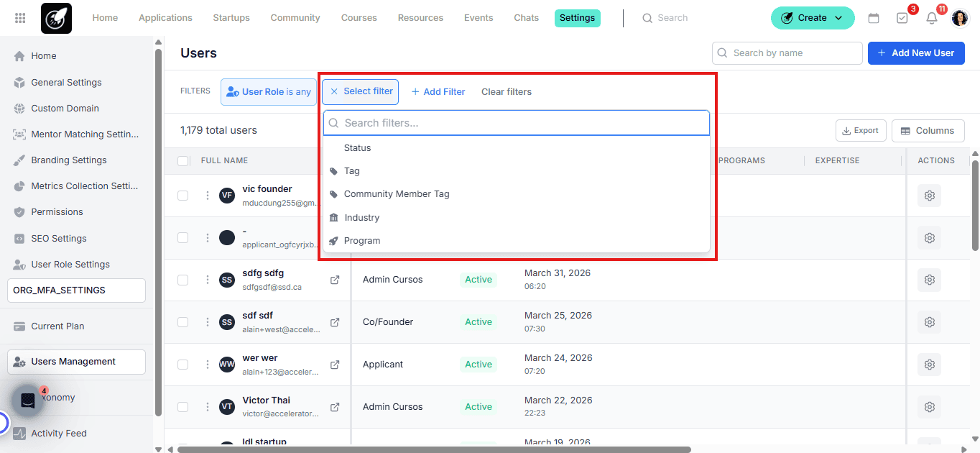Image resolution: width=980 pixels, height=453 pixels.
Task: Click Add New User button
Action: click(x=916, y=53)
